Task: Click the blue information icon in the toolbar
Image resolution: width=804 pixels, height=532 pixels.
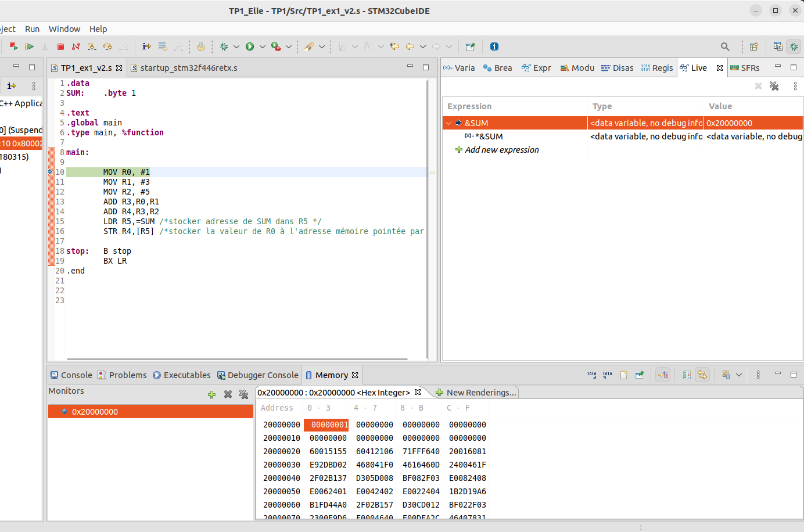Action: (494, 46)
